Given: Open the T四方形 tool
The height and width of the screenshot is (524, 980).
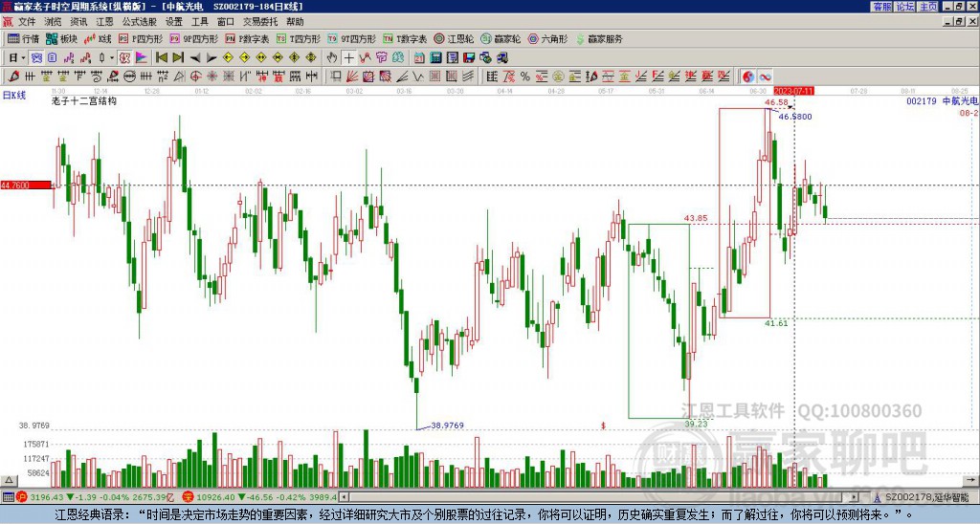Looking at the screenshot, I should [x=299, y=38].
